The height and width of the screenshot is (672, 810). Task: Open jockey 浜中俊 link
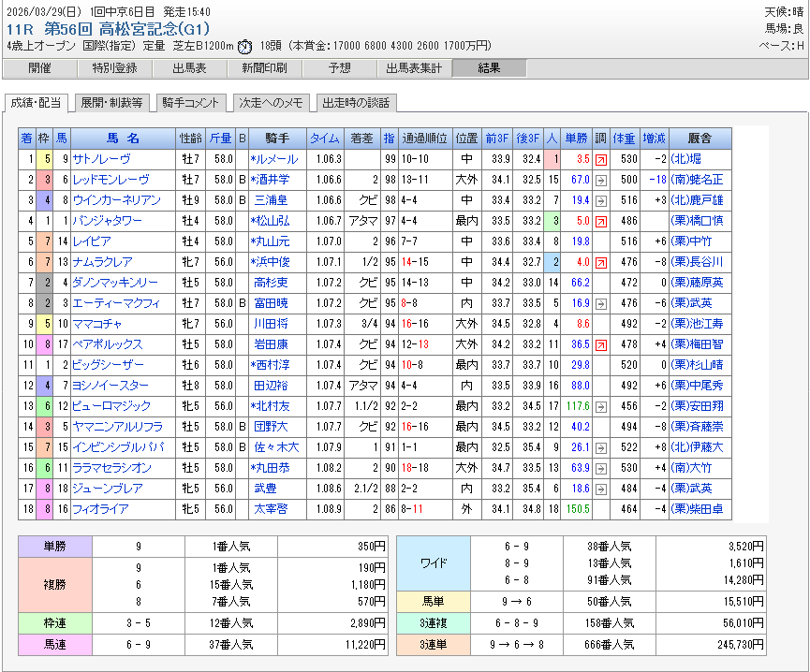tap(273, 262)
